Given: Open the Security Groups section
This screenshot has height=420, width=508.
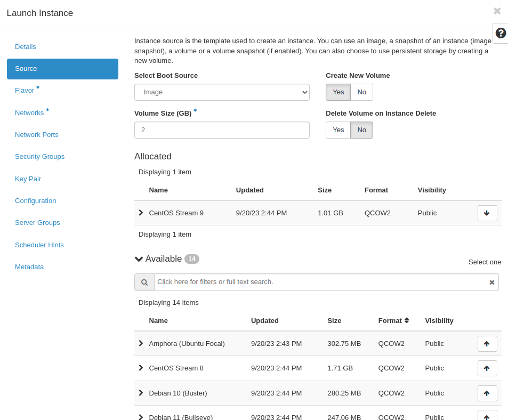Looking at the screenshot, I should 39,156.
